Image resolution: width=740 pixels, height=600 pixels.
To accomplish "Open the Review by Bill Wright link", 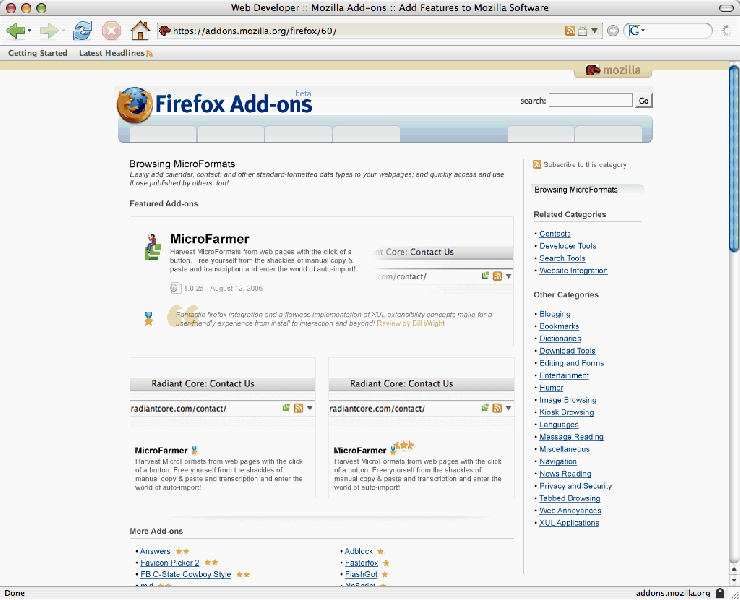I will pos(411,323).
